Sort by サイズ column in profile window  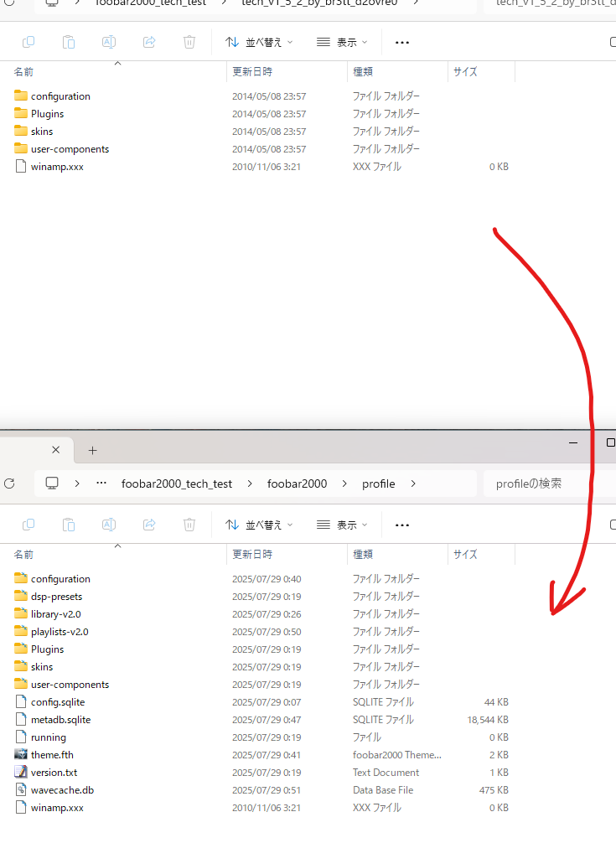pos(465,554)
